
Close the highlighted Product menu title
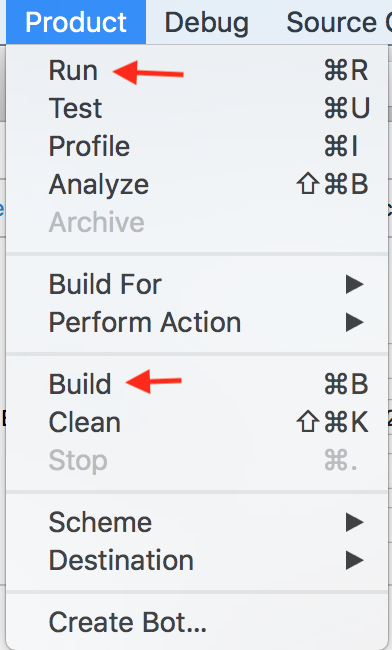point(76,22)
